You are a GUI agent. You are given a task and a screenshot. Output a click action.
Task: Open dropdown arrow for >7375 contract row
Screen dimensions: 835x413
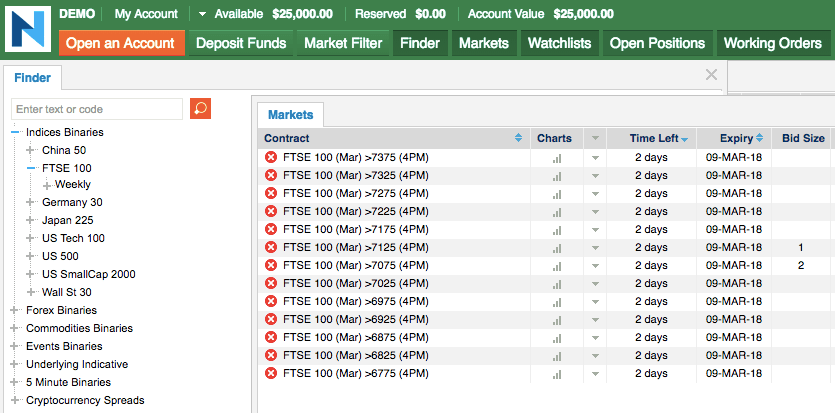pos(595,158)
